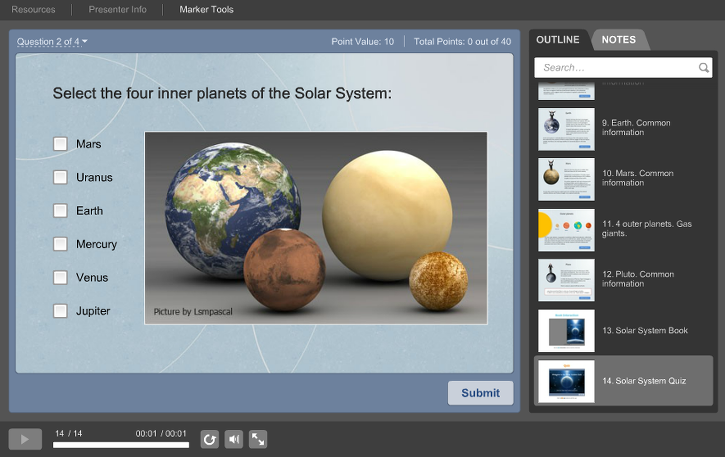Click the play button in player bar
725x457 pixels.
(25, 439)
